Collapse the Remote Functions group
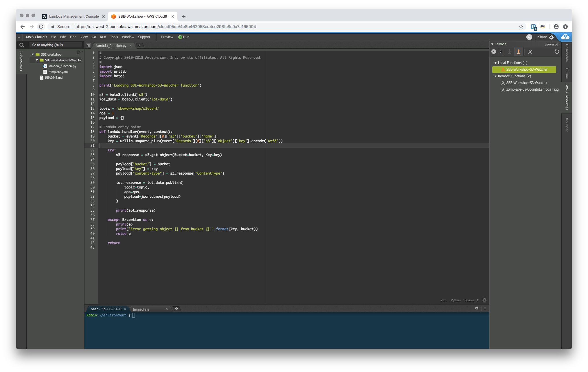588x372 pixels. click(495, 76)
